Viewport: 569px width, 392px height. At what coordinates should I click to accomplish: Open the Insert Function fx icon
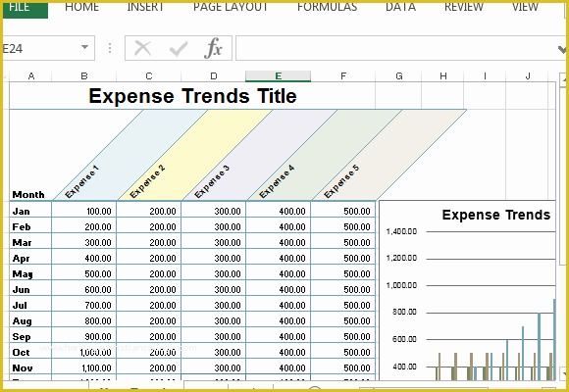click(214, 48)
